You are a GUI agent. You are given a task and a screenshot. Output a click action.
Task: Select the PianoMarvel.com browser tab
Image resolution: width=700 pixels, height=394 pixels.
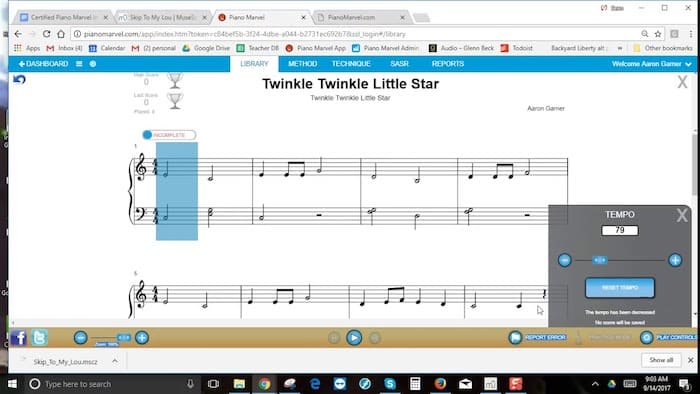pos(361,17)
